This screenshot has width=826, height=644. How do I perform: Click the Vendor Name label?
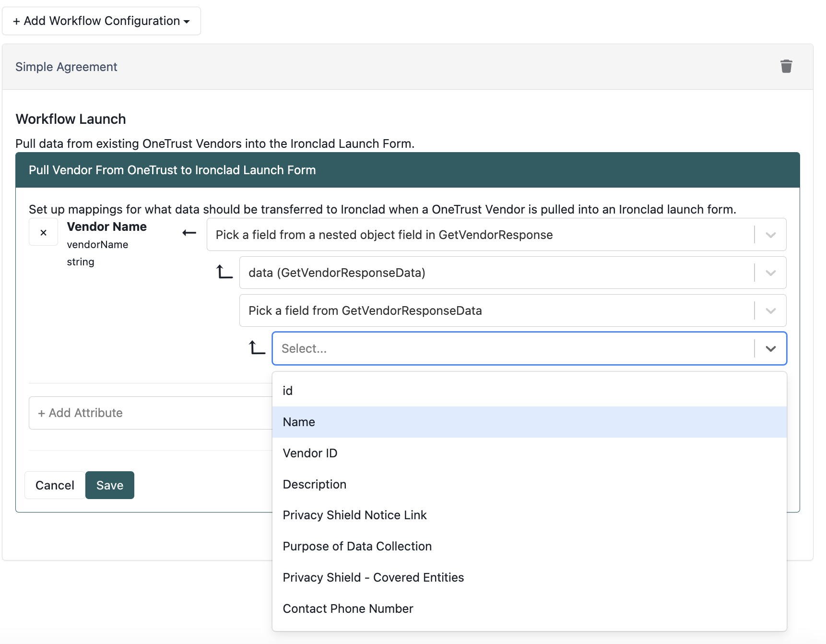point(106,227)
